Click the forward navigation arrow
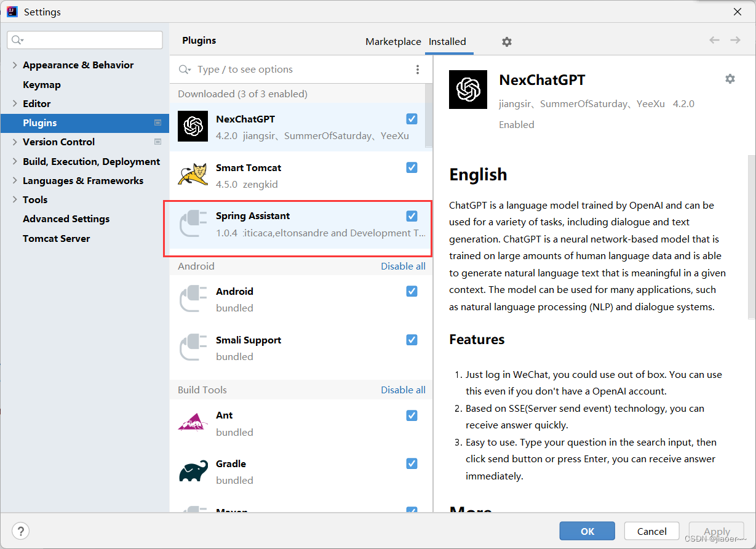The height and width of the screenshot is (549, 756). coord(735,40)
